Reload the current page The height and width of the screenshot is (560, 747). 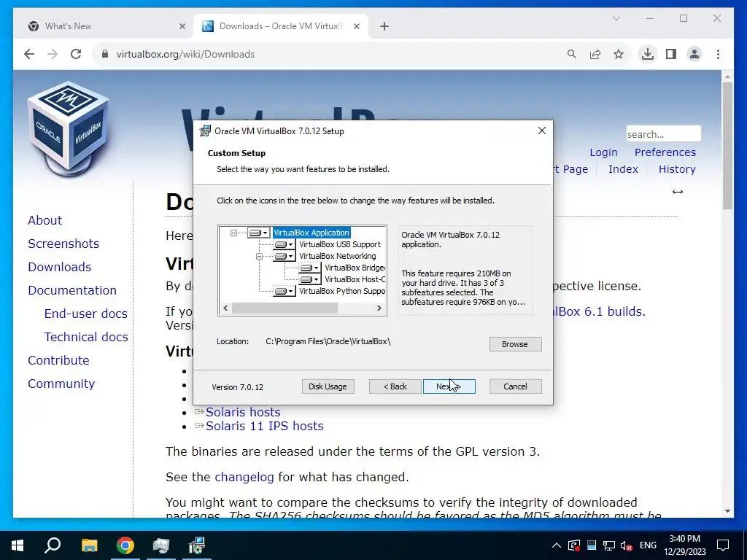(76, 54)
